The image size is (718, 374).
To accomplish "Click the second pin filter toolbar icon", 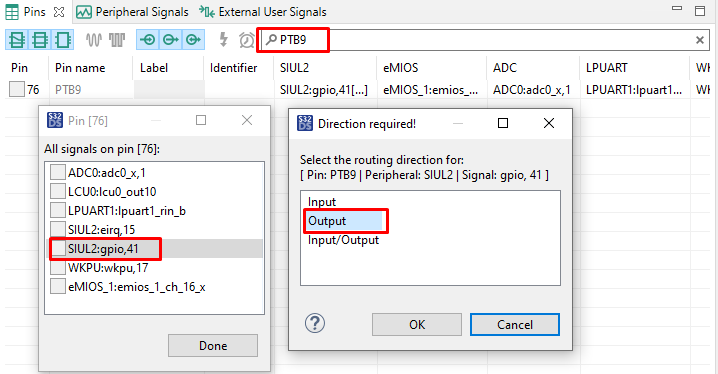I will (39, 40).
